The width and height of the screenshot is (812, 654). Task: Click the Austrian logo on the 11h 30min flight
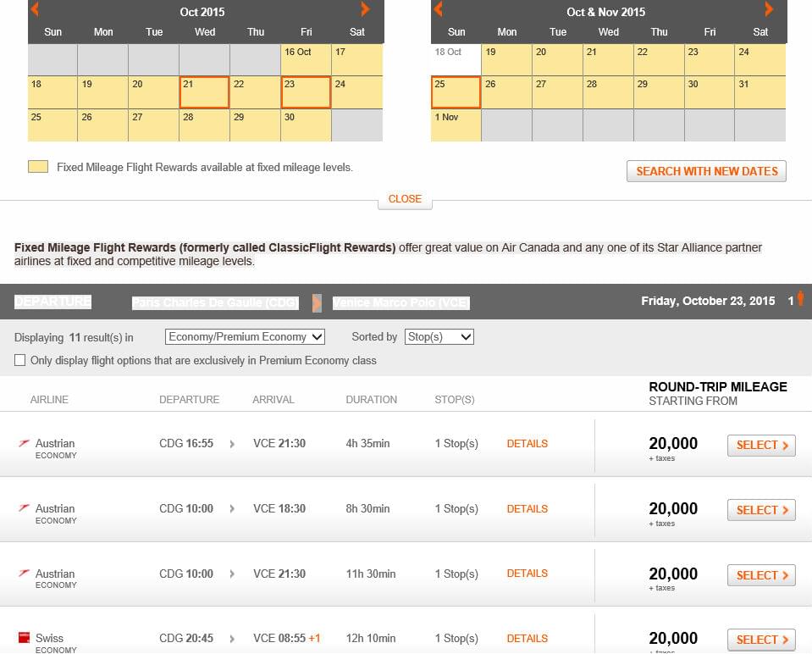(24, 574)
